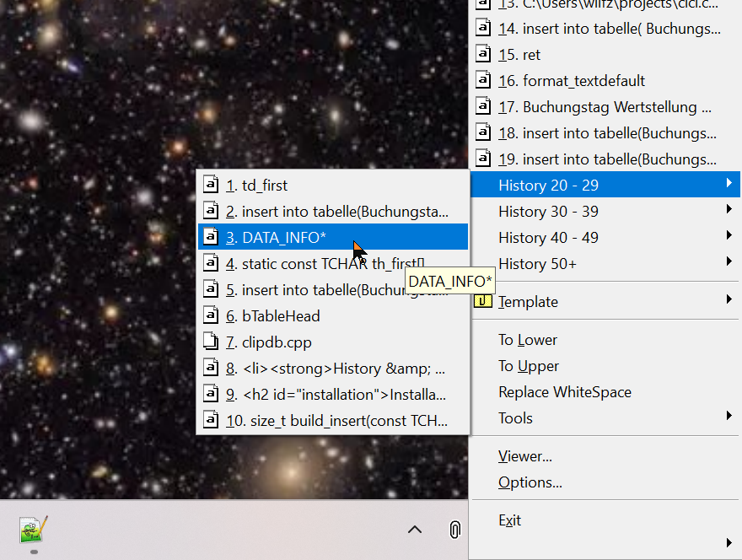
Task: Open the Viewer dialog
Action: tap(524, 455)
